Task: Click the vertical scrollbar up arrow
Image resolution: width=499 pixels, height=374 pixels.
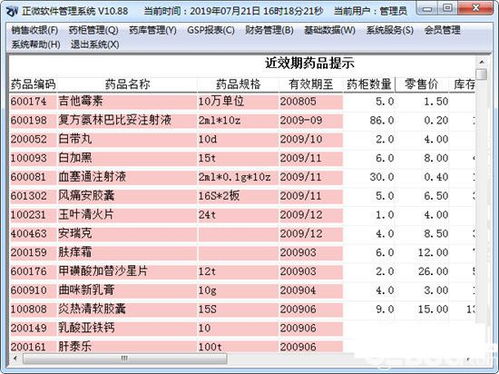Action: point(481,62)
